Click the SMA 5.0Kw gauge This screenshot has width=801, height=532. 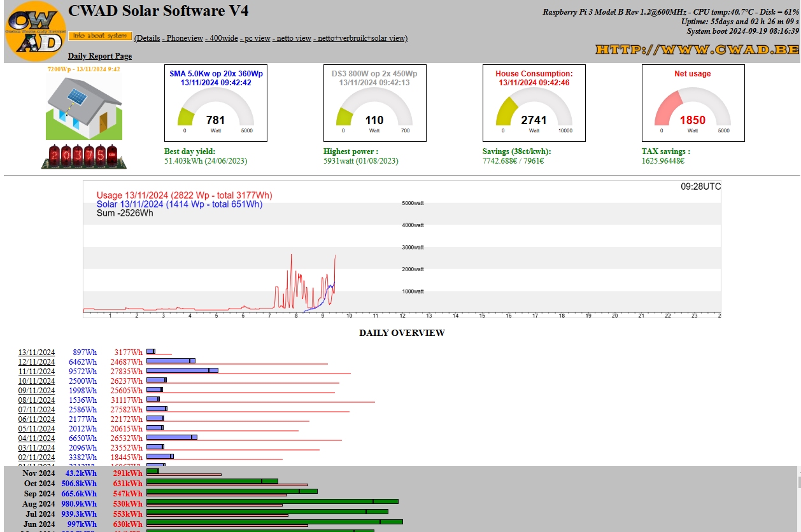pyautogui.click(x=216, y=103)
